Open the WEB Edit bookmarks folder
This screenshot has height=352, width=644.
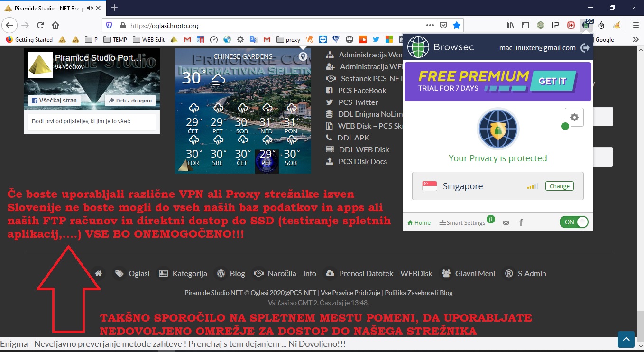click(x=149, y=39)
